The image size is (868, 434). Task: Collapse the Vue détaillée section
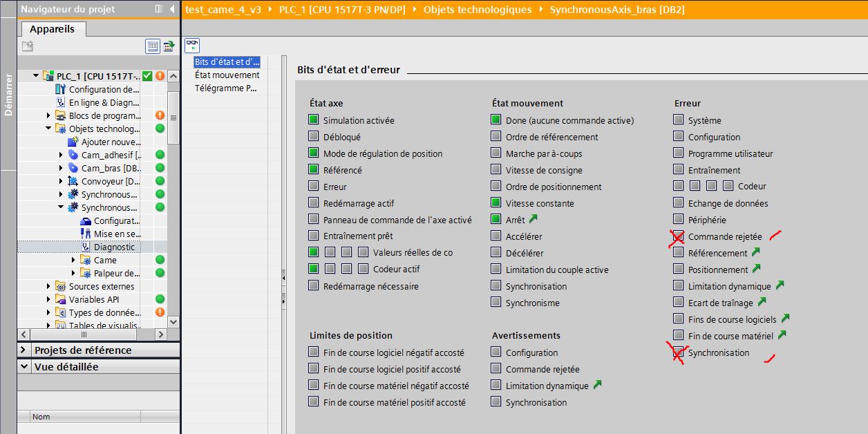(x=24, y=367)
